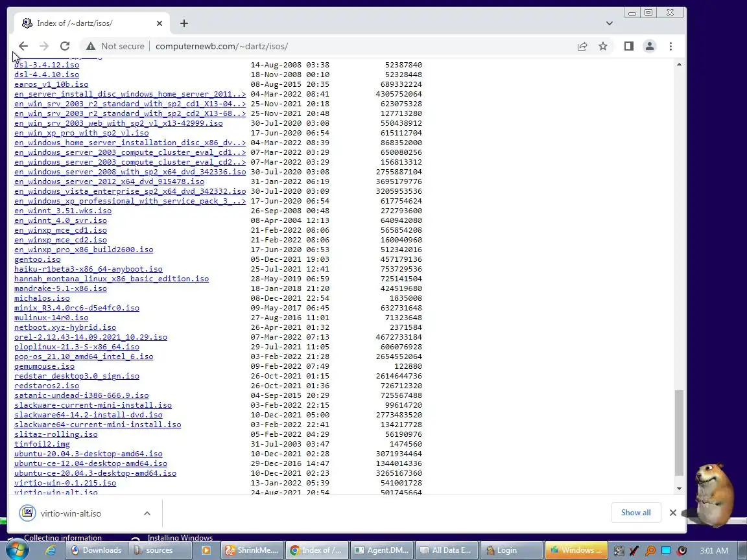Click the orange magnifier tray icon
Image resolution: width=747 pixels, height=560 pixels.
coord(650,551)
